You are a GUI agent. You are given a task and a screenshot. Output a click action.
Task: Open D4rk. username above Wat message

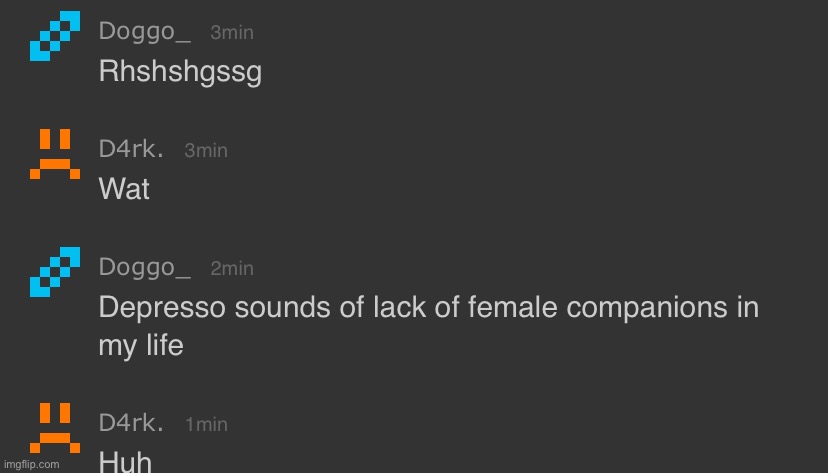point(131,150)
